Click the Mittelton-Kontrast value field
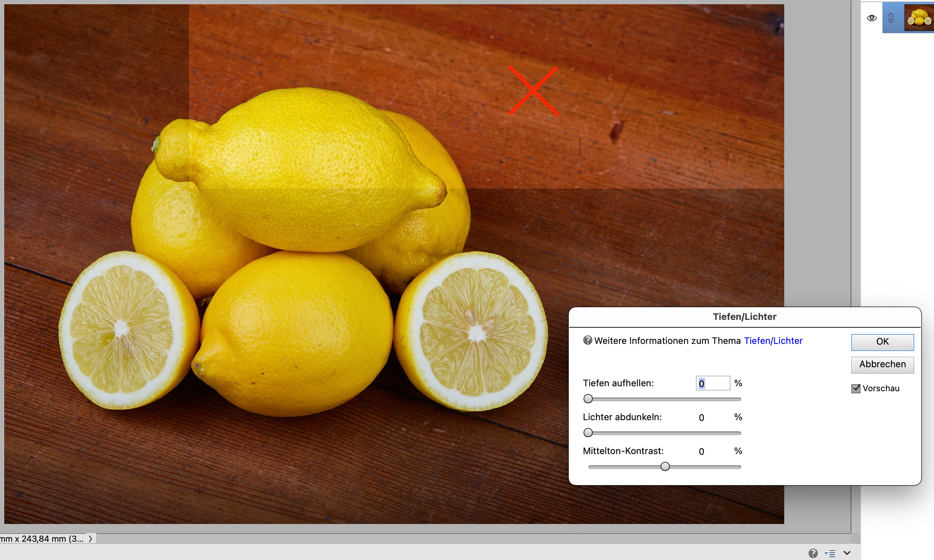934x560 pixels. click(702, 451)
